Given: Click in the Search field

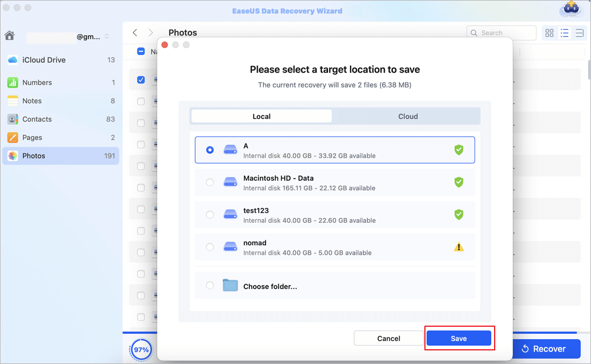Looking at the screenshot, I should [501, 32].
